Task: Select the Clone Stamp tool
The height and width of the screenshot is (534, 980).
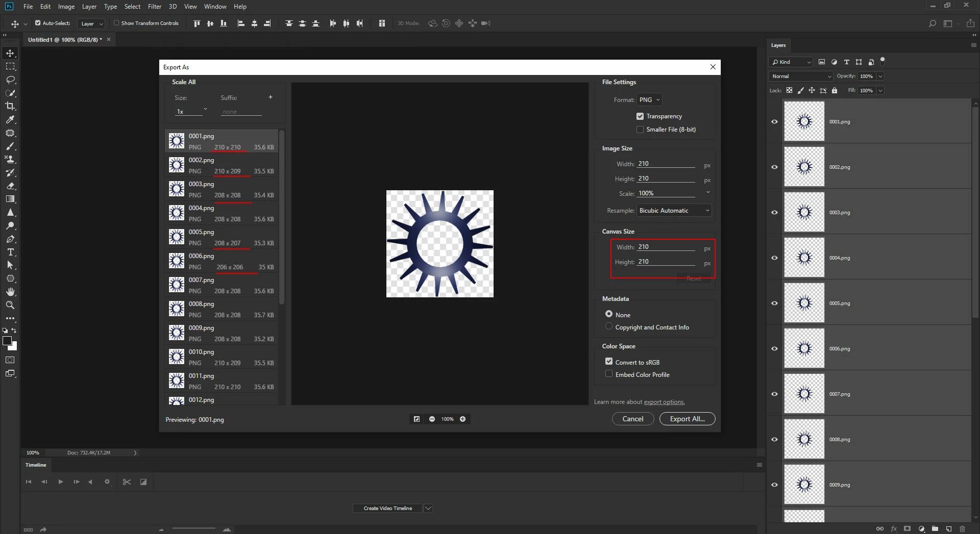Action: 10,159
